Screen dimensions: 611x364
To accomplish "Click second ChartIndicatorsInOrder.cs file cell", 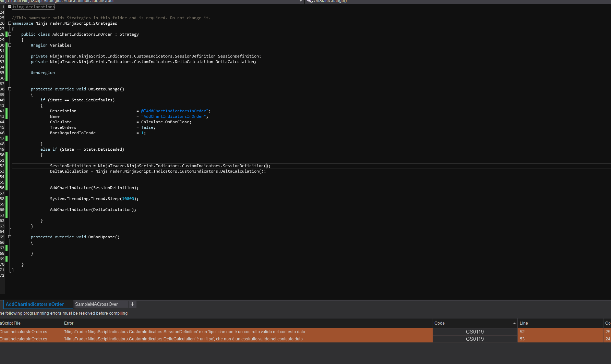I will tap(31, 339).
